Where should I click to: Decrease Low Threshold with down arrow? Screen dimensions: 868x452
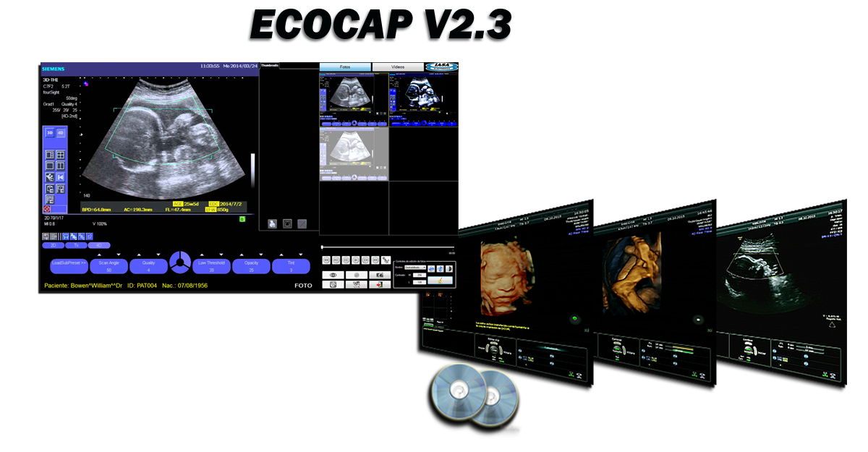point(221,255)
